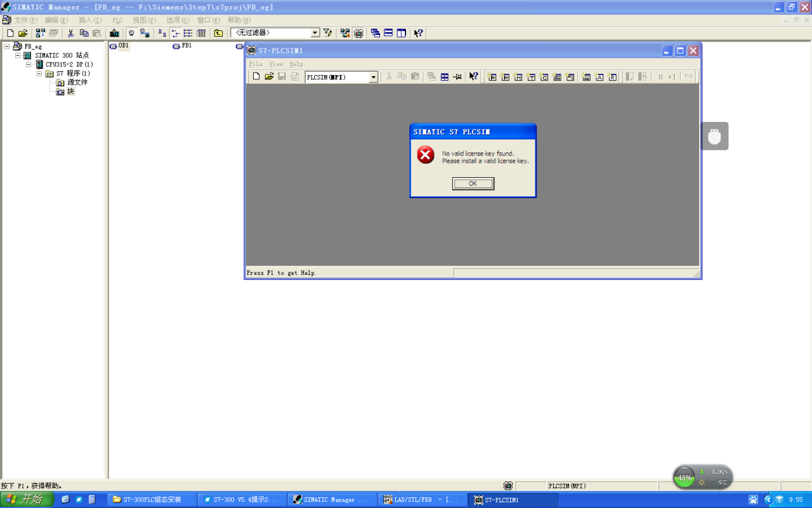This screenshot has height=508, width=812.
Task: Click the Help pointer icon in PLCSIM toolbar
Action: pos(473,77)
